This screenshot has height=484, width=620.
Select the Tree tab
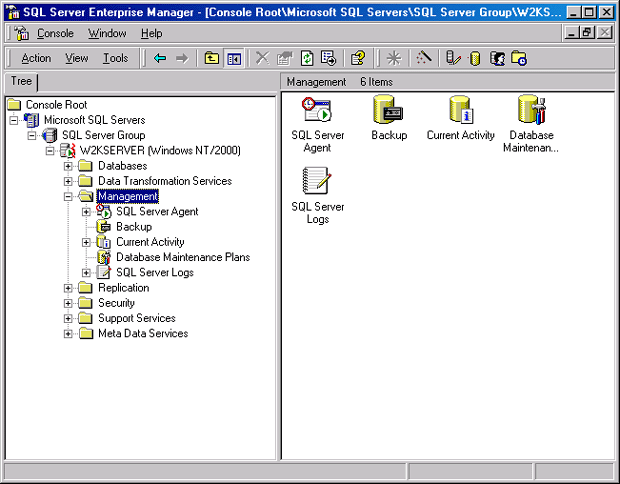coord(21,81)
